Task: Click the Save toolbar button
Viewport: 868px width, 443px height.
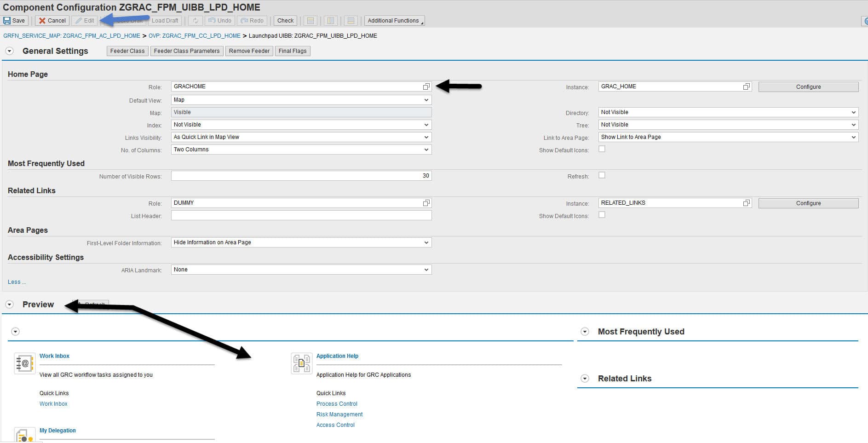Action: [x=14, y=21]
